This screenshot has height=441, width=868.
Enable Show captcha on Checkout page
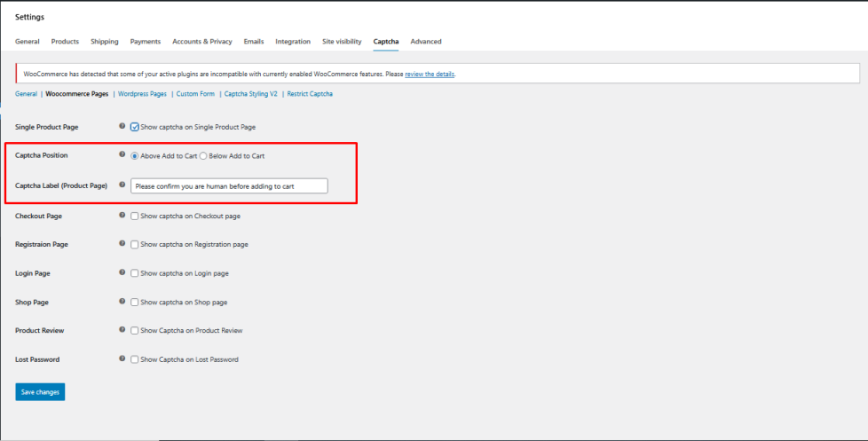(x=135, y=216)
